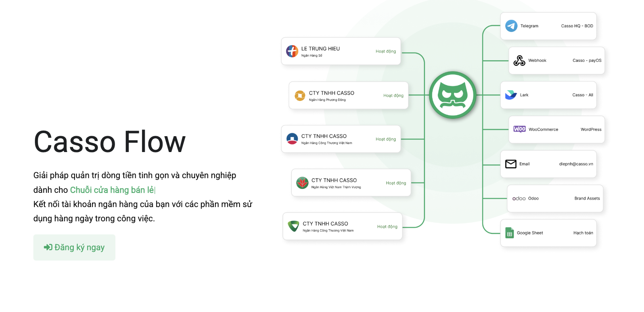Screen dimensions: 644x312
Task: Click the Hạch toán Google Sheet label
Action: [583, 233]
